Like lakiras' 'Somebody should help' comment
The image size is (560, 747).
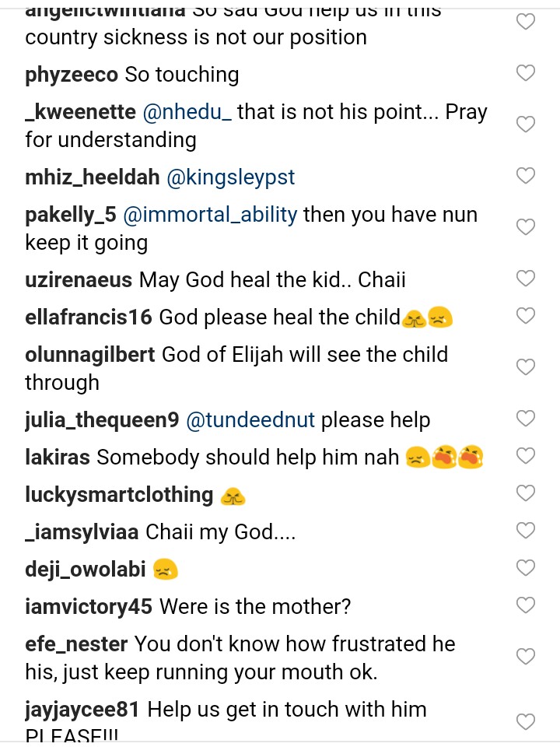point(526,456)
